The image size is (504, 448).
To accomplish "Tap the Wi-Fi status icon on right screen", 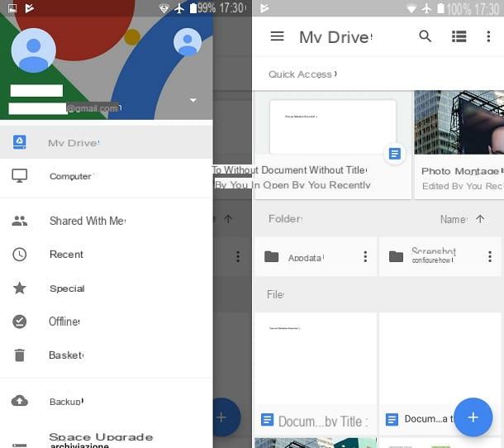I will (411, 8).
